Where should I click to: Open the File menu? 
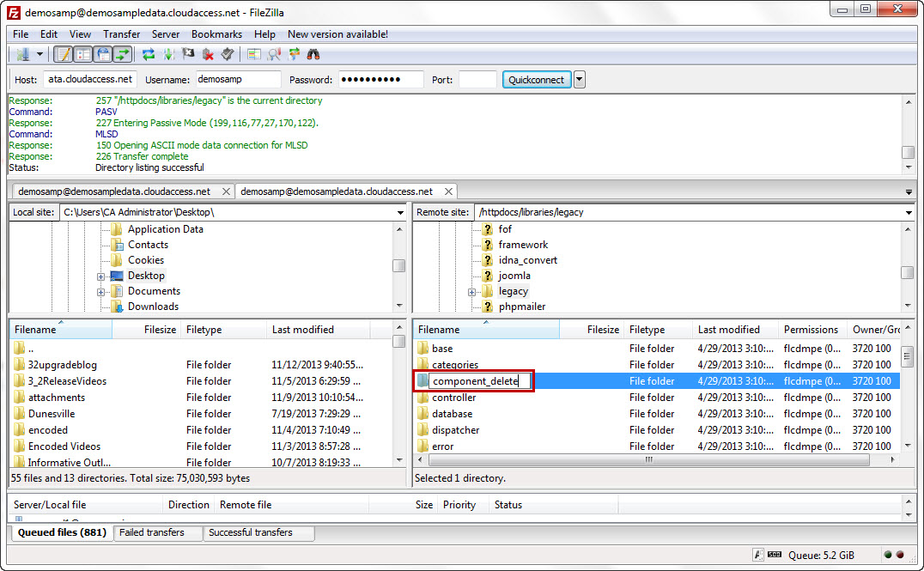[x=21, y=34]
